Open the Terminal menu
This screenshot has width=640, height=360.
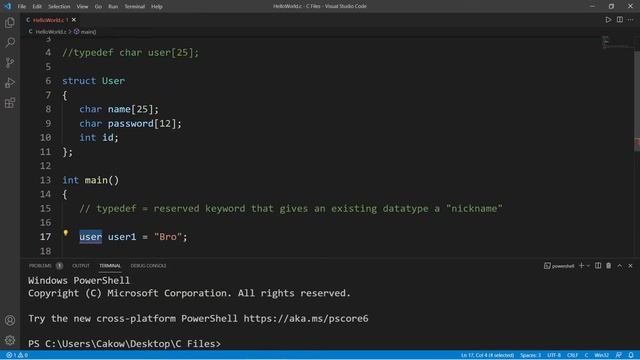[x=135, y=6]
